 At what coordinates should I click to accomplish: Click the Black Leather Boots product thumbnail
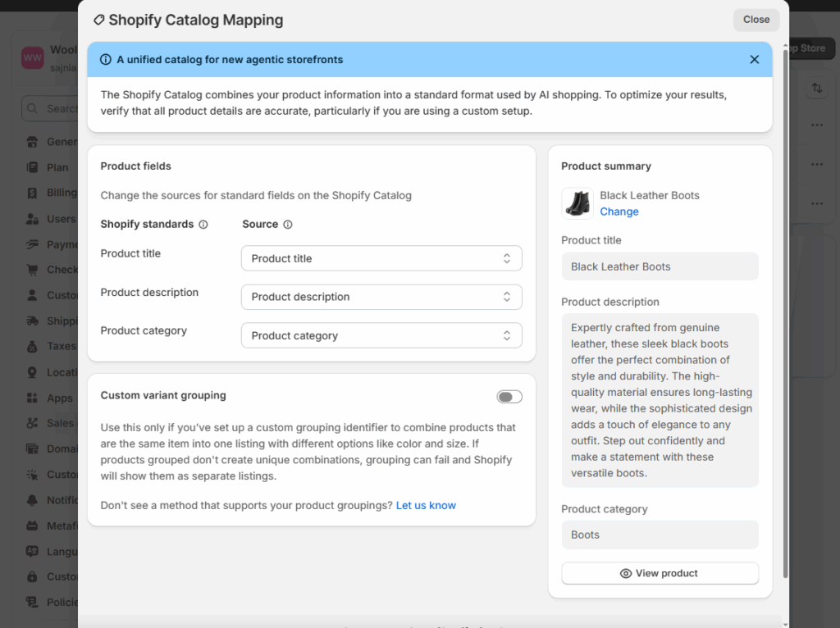tap(577, 203)
